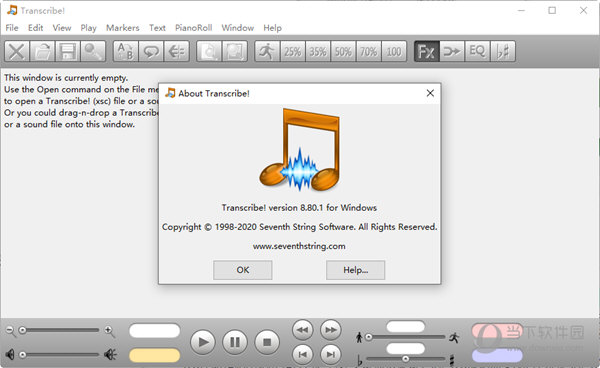Close the About Transcribe! dialog

point(430,93)
